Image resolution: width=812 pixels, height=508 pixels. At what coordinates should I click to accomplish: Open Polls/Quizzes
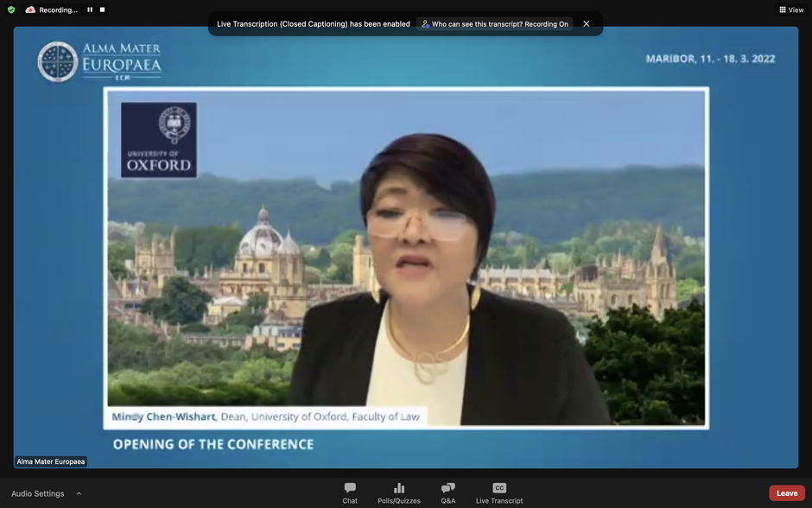click(399, 492)
